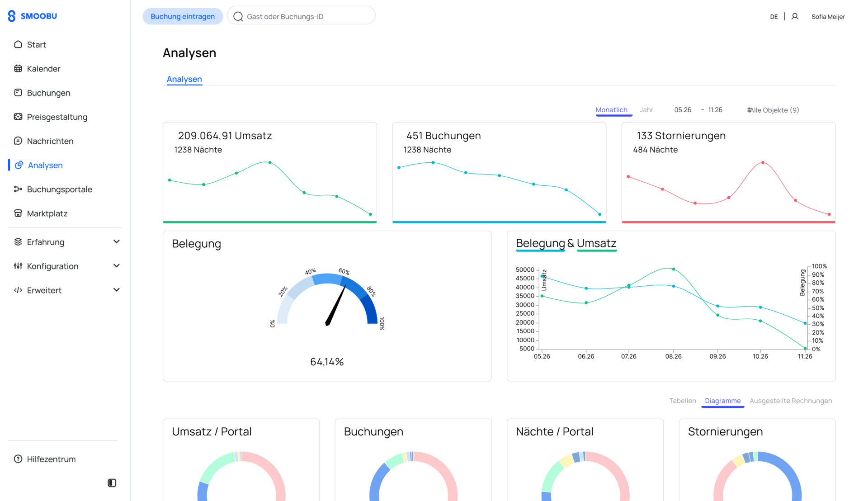Click the Buchungen sidebar icon
The width and height of the screenshot is (868, 501).
18,93
